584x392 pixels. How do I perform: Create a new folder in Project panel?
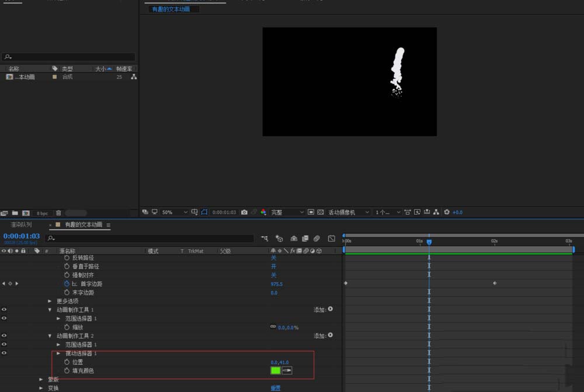point(15,213)
